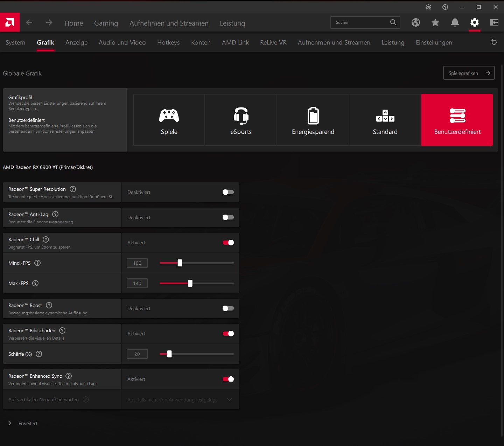The width and height of the screenshot is (504, 446).
Task: Click the Mind.-FPS value field 100
Action: pos(137,263)
